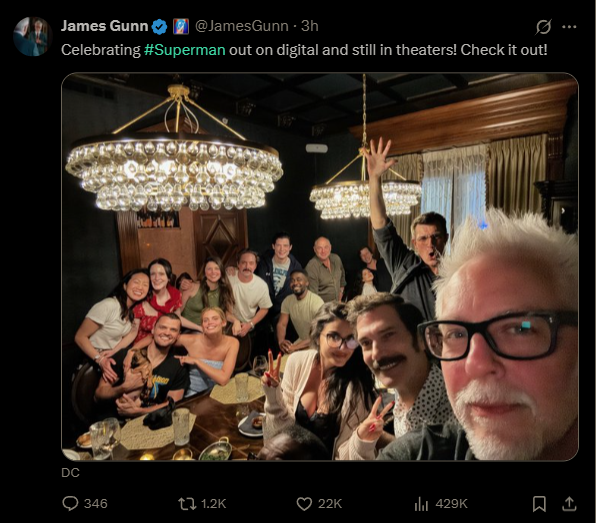Click the reply comment icon

[70, 504]
